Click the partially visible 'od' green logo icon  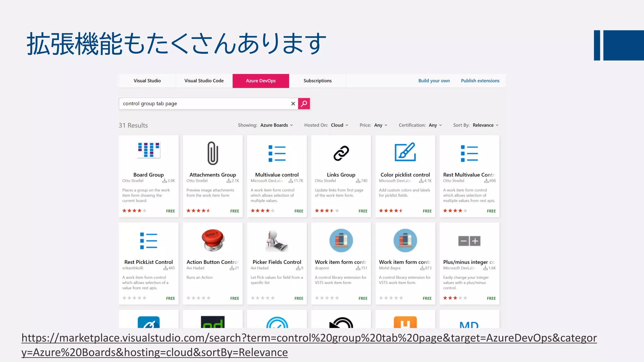click(213, 322)
